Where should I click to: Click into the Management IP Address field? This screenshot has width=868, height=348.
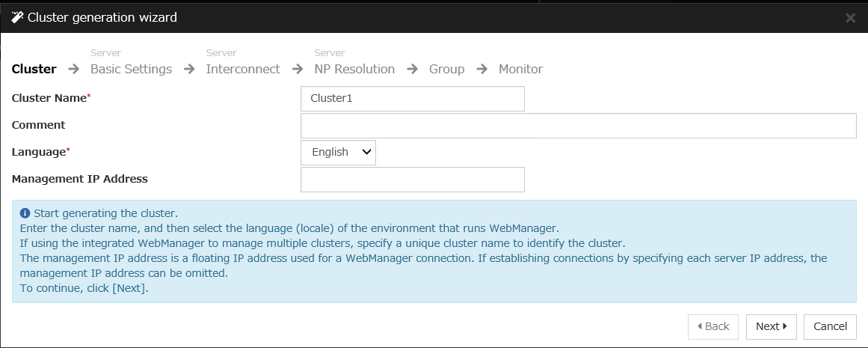412,179
